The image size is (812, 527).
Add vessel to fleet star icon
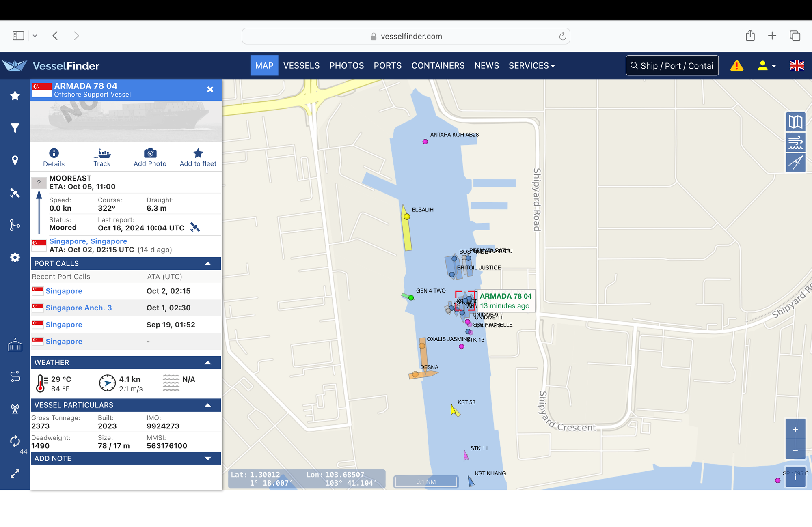click(198, 153)
